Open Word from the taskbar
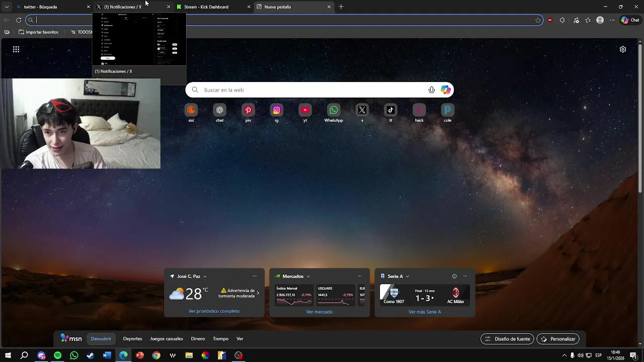 tap(107, 355)
